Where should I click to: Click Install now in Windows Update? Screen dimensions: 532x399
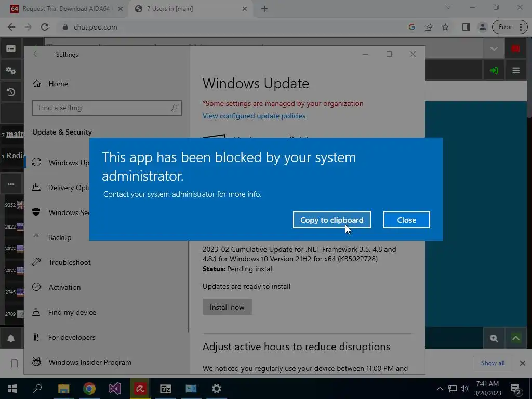click(x=227, y=307)
